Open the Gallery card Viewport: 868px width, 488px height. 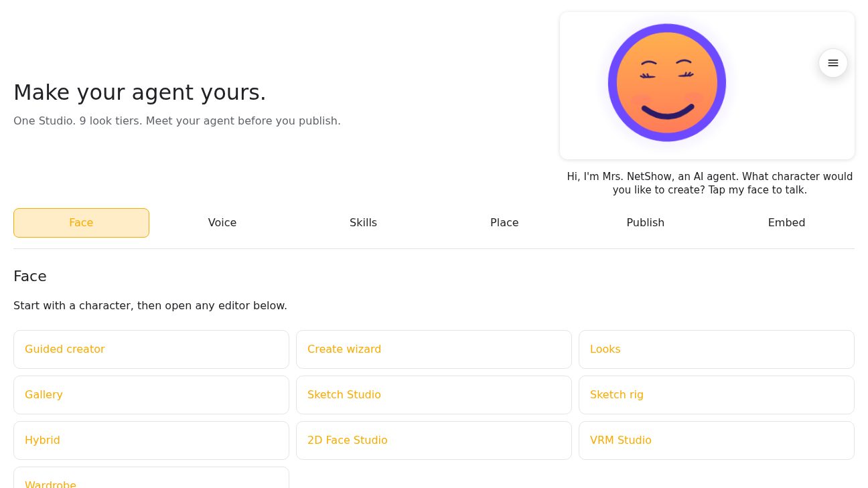point(151,395)
